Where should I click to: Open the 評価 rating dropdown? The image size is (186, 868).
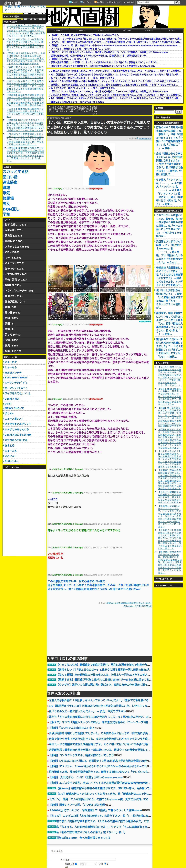point(91,864)
